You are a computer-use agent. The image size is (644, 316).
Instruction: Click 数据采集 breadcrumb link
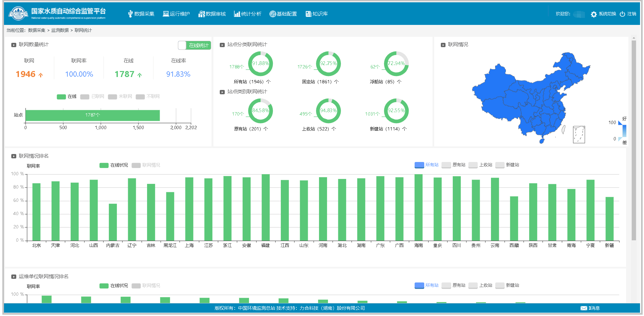[37, 31]
